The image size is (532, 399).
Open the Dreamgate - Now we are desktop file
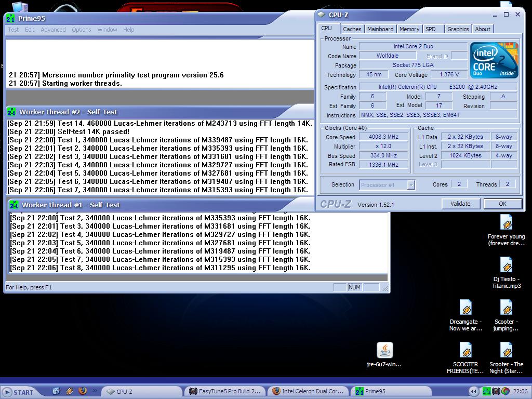(465, 315)
